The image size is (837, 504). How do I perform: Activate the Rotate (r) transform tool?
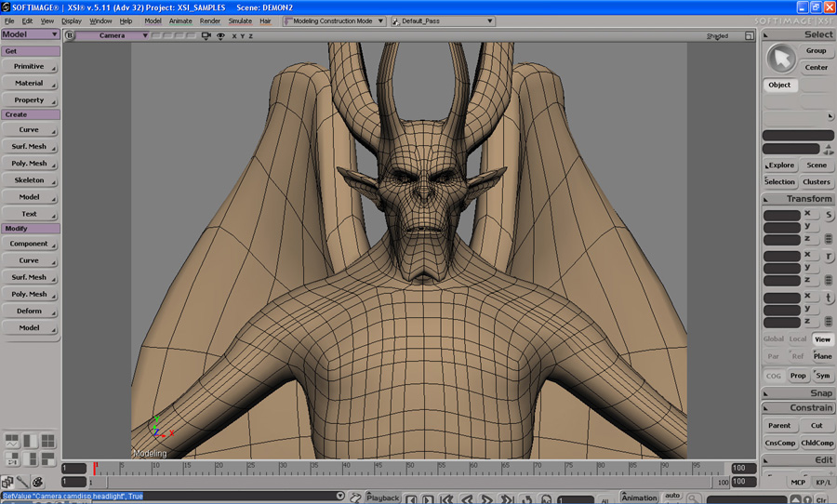pyautogui.click(x=829, y=257)
